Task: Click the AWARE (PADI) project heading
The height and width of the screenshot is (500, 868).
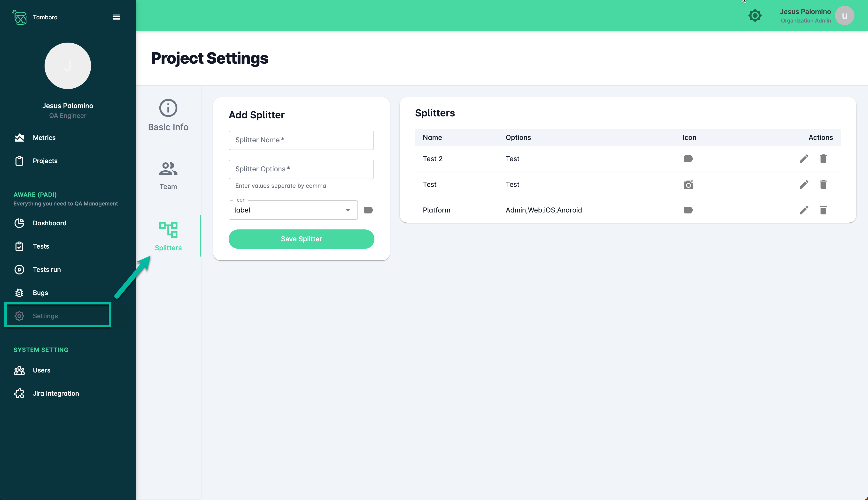Action: click(x=35, y=194)
